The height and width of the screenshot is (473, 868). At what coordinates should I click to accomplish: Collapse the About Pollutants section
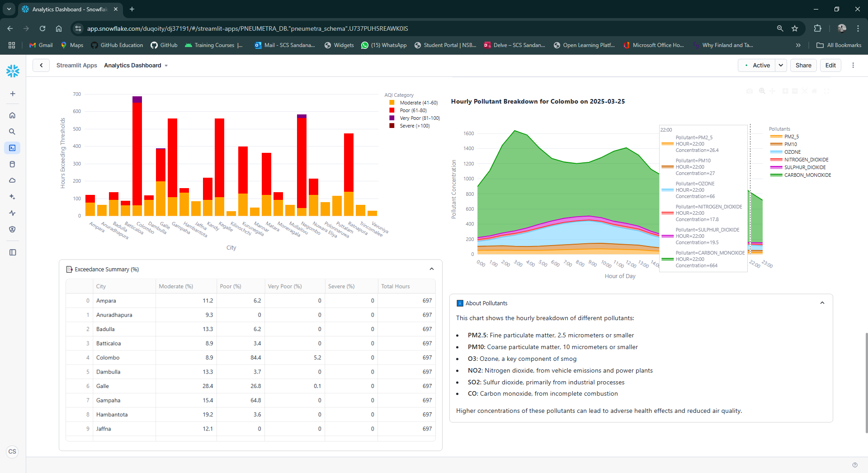click(x=822, y=303)
